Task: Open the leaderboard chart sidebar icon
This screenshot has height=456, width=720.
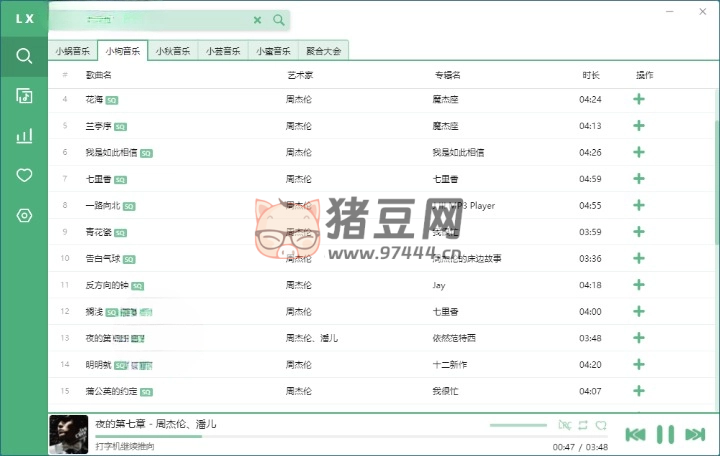Action: [x=24, y=136]
